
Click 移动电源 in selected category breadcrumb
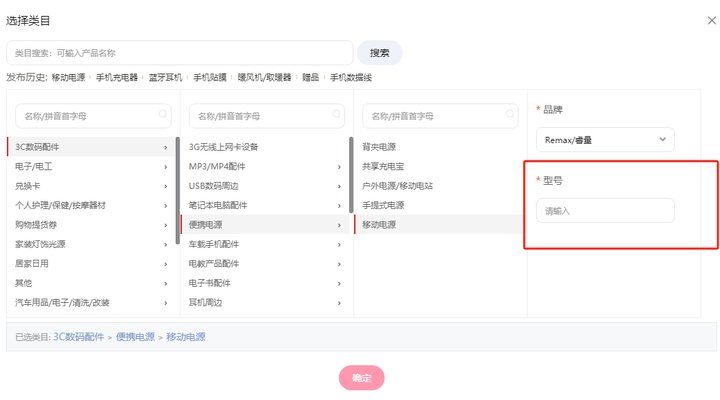coord(186,337)
